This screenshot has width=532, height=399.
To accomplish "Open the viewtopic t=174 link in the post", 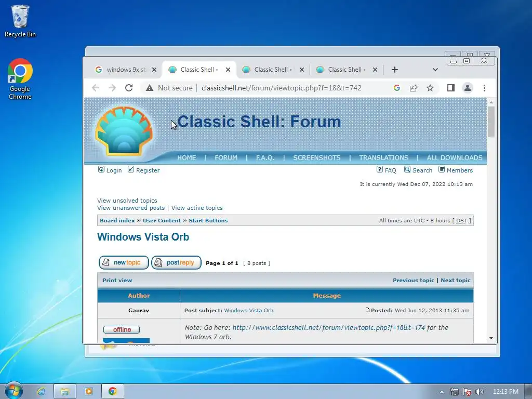I will (x=328, y=328).
